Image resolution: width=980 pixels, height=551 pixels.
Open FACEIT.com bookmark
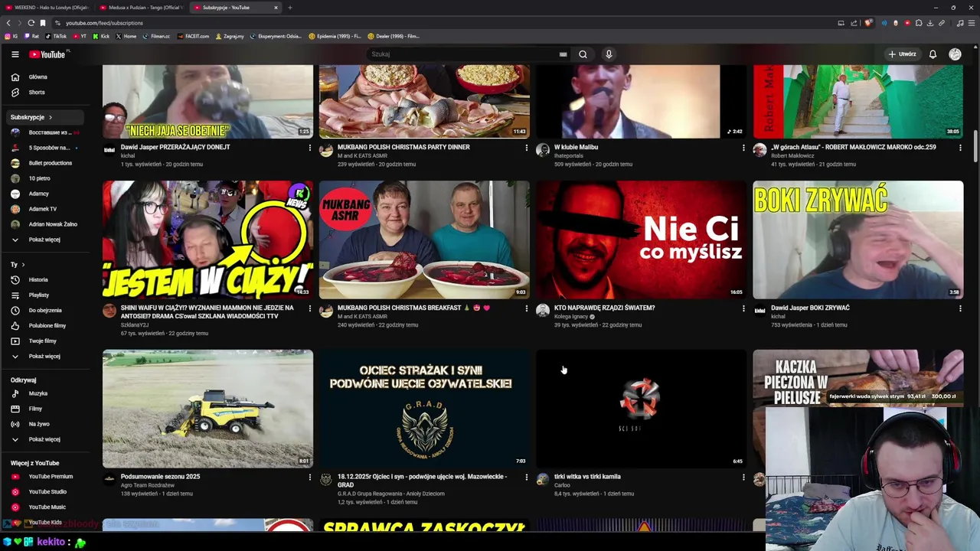pos(193,36)
